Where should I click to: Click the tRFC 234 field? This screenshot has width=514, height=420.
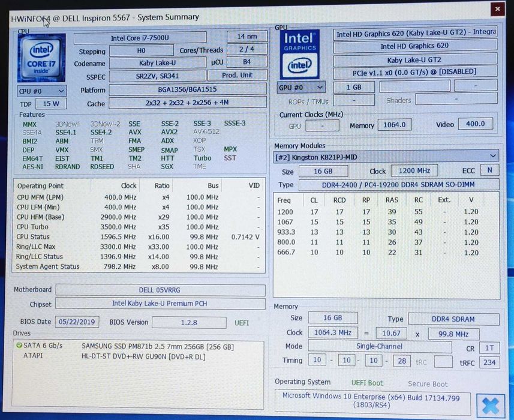(489, 362)
